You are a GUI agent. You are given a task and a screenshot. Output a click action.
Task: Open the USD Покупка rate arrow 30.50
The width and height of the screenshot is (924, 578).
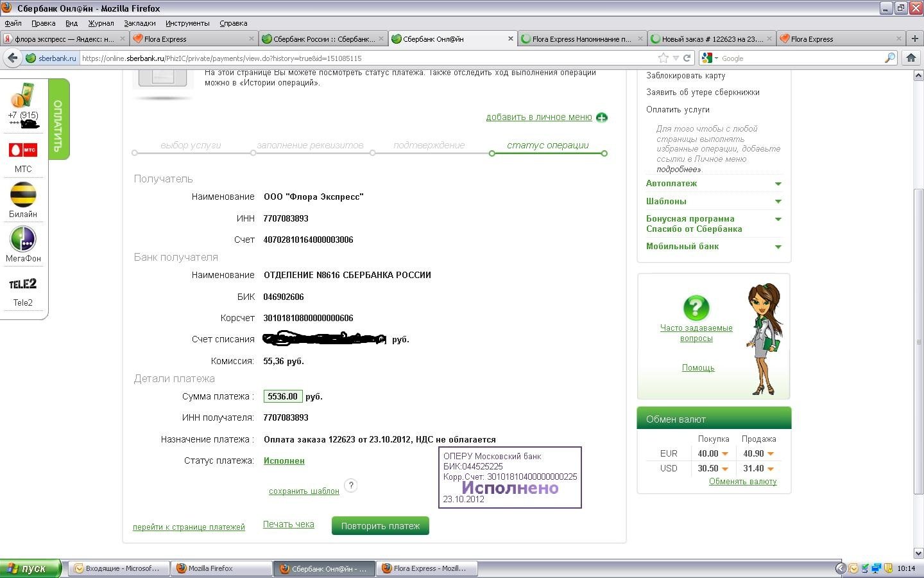tap(725, 469)
